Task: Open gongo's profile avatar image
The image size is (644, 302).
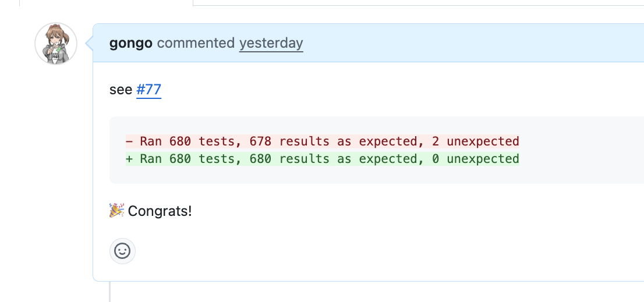Action: coord(56,44)
